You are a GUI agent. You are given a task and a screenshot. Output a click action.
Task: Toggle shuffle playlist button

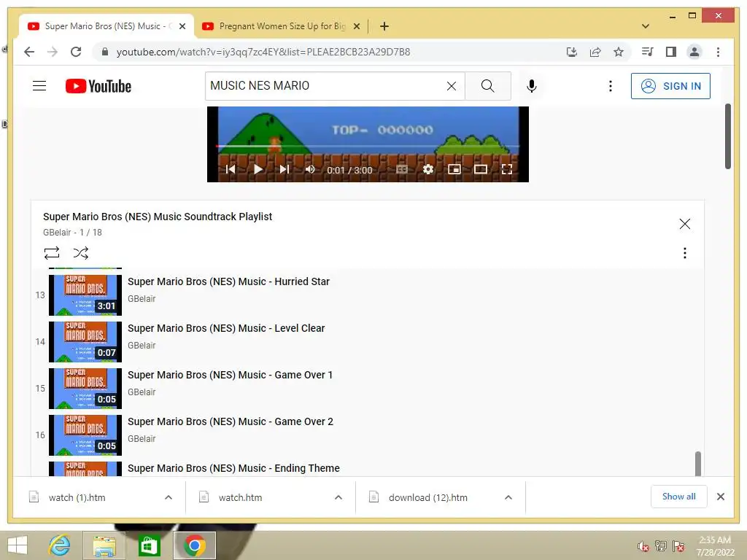(80, 253)
